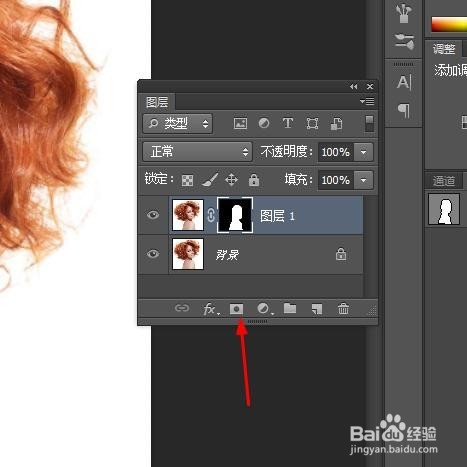467x467 pixels.
Task: Filter layers by pixel image type
Action: point(240,124)
